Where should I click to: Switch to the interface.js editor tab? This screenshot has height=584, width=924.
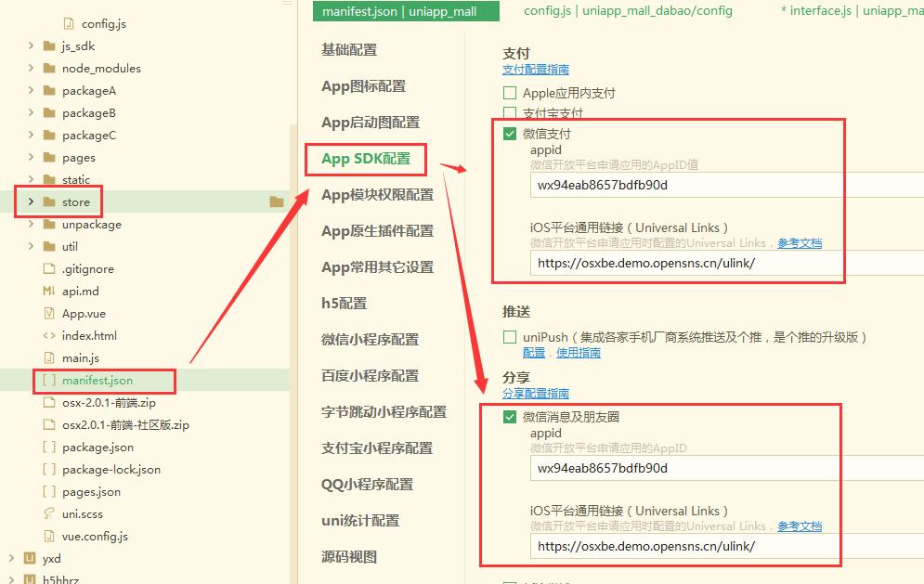[852, 10]
